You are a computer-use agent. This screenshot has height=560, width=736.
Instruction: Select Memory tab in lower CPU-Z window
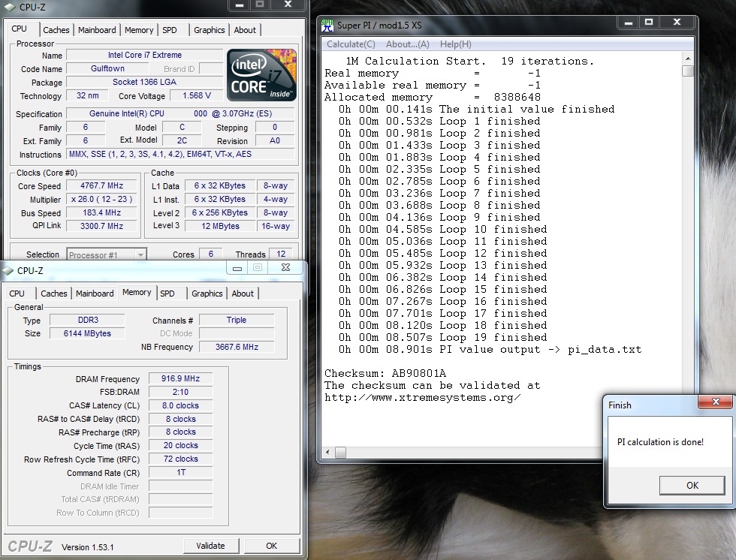pyautogui.click(x=137, y=292)
